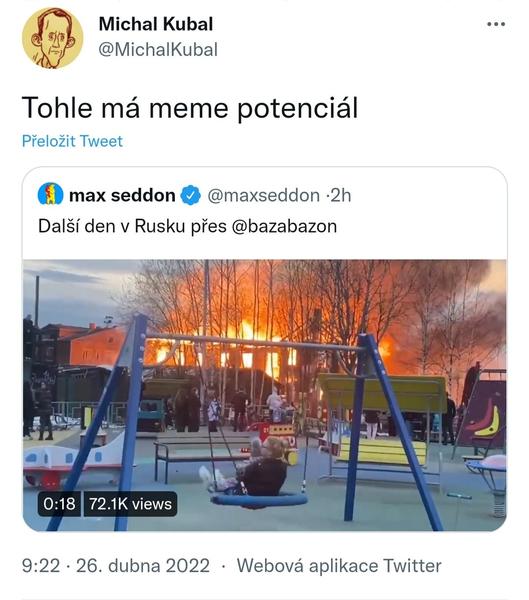
Task: Open Michal Kubal's caricature profile avatar
Action: (52, 38)
